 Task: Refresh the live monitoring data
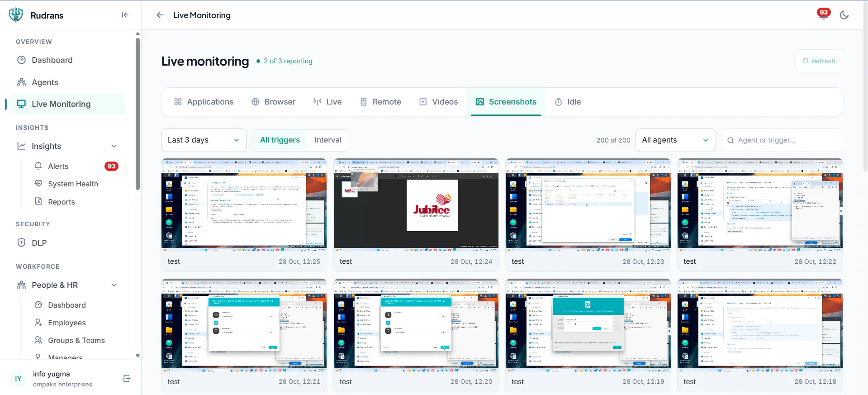[x=819, y=61]
